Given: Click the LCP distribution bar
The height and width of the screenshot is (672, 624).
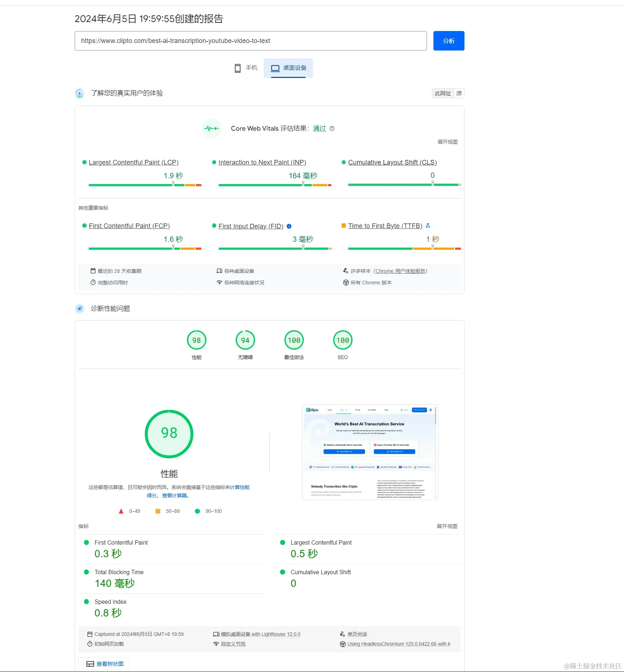Looking at the screenshot, I should [x=145, y=185].
